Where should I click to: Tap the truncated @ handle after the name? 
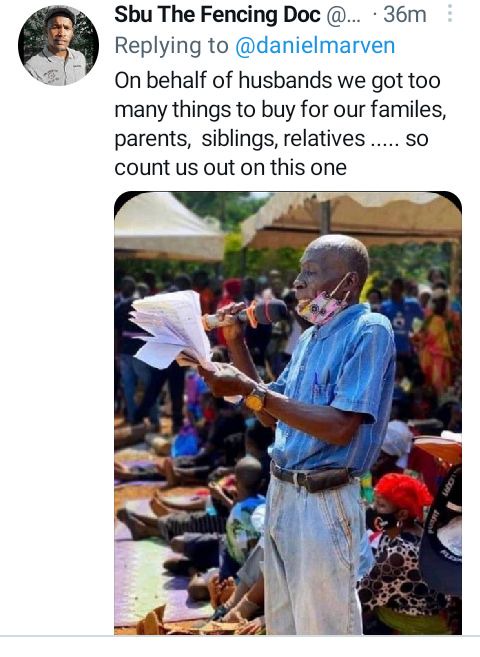[x=343, y=16]
